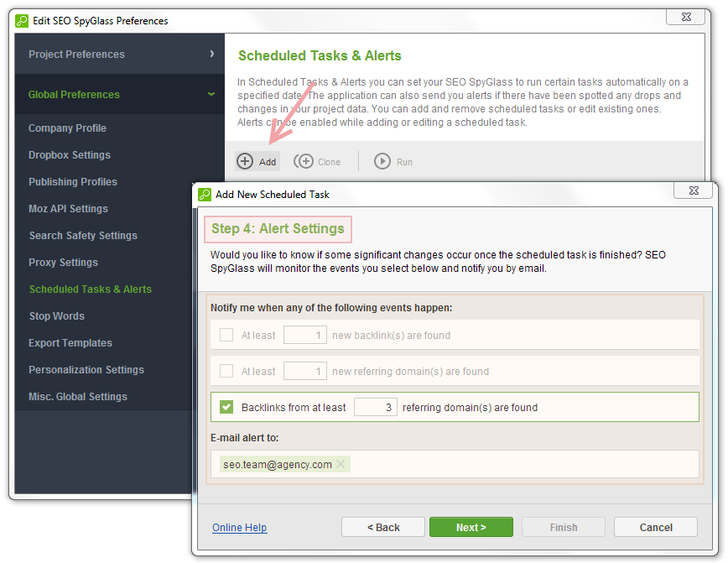Open Dropbox Settings
The width and height of the screenshot is (728, 563).
pos(70,154)
